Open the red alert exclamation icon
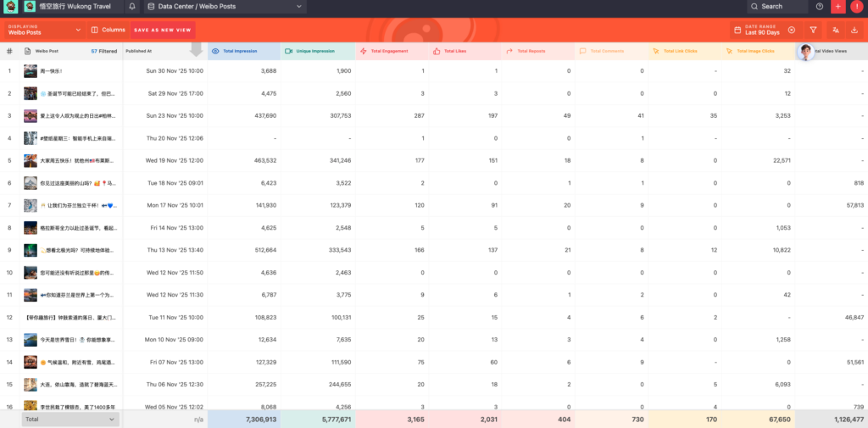 856,6
